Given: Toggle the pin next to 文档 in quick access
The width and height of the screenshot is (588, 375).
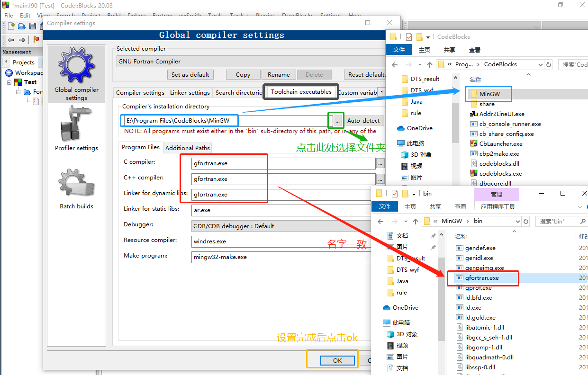Looking at the screenshot, I should tap(433, 235).
